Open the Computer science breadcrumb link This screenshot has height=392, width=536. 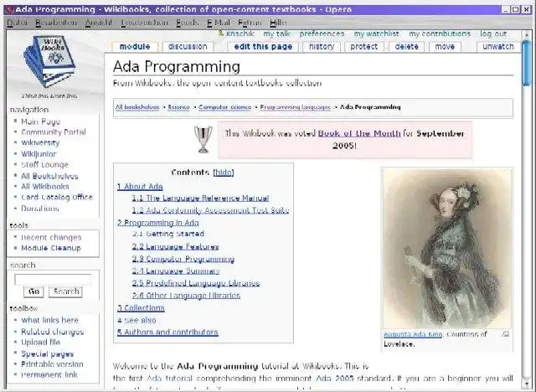point(225,107)
